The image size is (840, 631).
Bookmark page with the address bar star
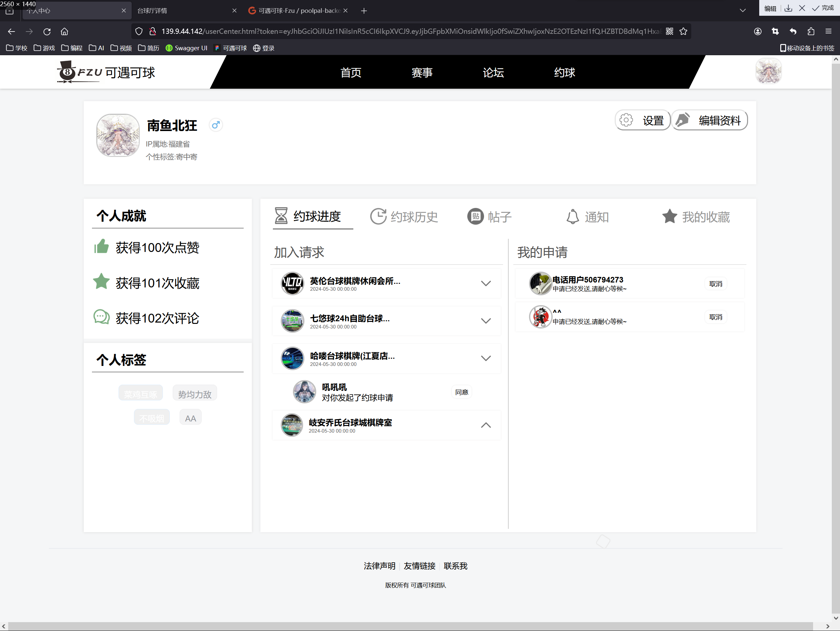click(684, 32)
